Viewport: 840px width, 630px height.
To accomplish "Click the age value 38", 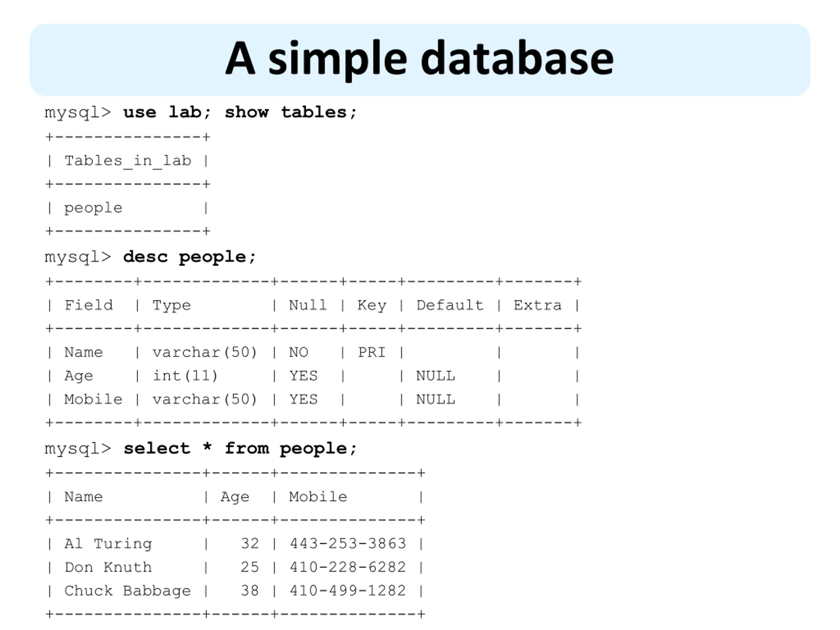I will (x=249, y=591).
